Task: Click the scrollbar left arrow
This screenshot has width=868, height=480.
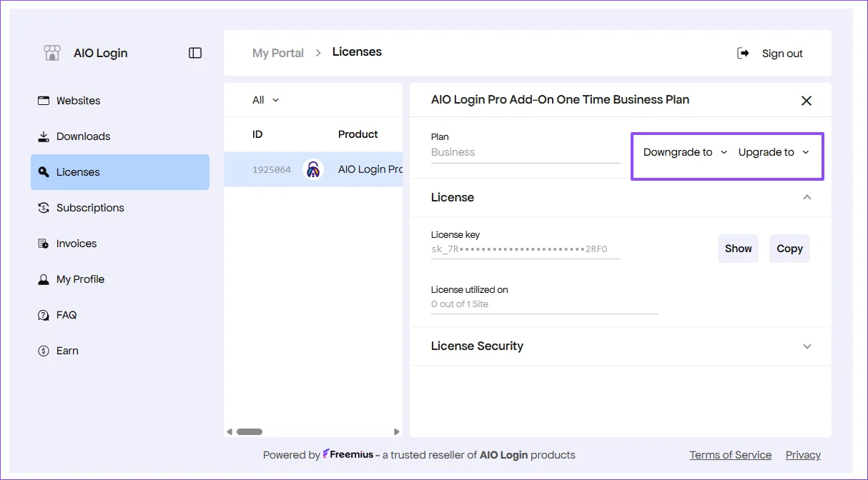Action: (230, 431)
